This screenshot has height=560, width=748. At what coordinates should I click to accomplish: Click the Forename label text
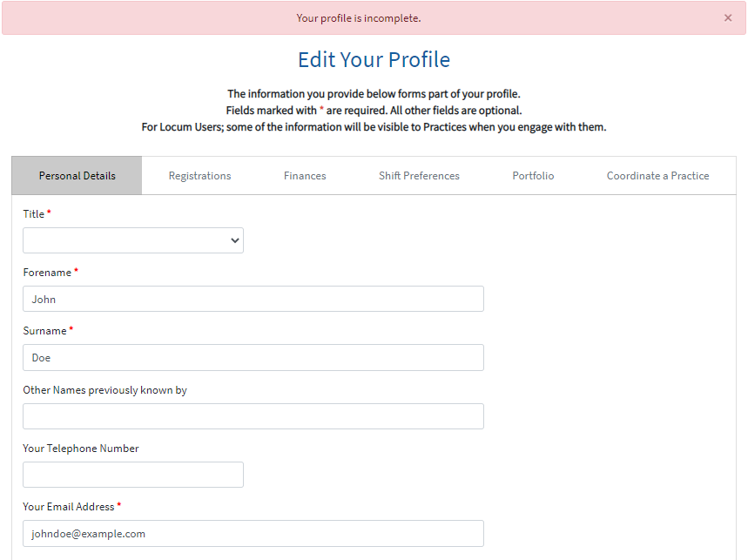47,273
